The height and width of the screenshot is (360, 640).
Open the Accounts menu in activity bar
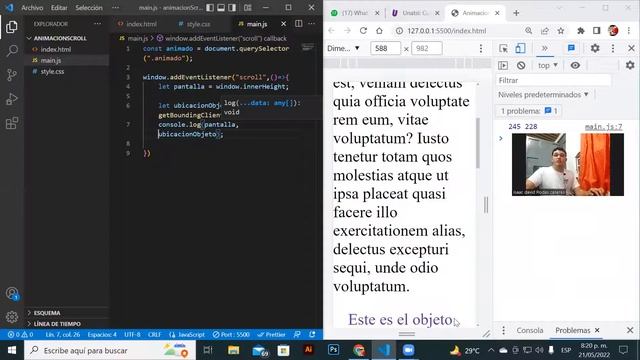tap(12, 293)
